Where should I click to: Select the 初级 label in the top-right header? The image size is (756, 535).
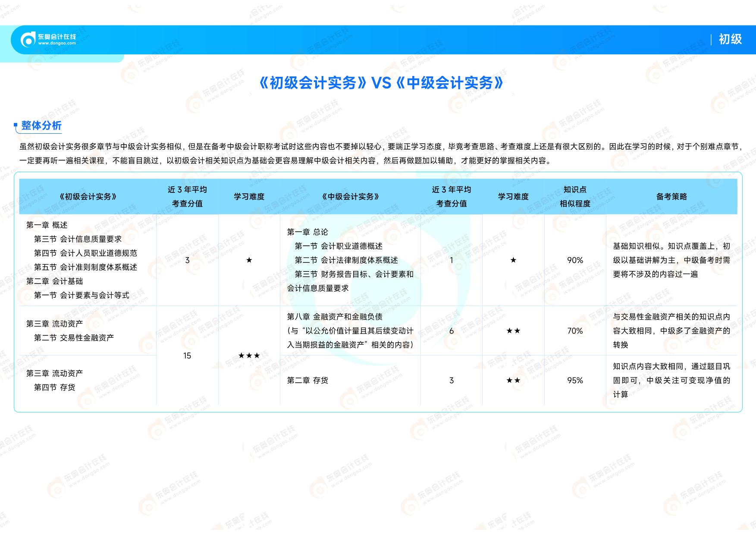tap(730, 39)
